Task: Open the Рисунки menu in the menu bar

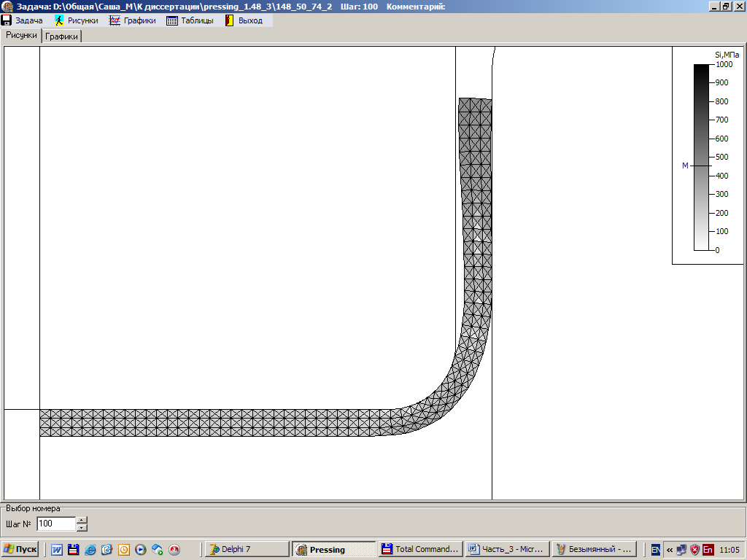Action: (77, 20)
